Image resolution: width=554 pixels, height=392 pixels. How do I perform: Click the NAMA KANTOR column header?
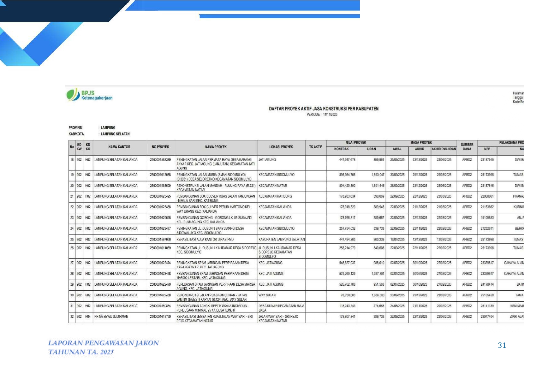tap(119, 147)
